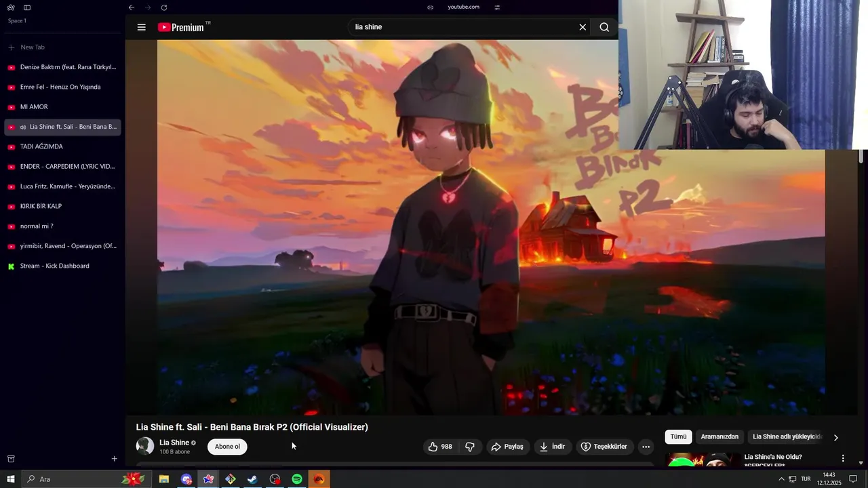
Task: Show hidden system tray icons chevron
Action: click(x=781, y=479)
